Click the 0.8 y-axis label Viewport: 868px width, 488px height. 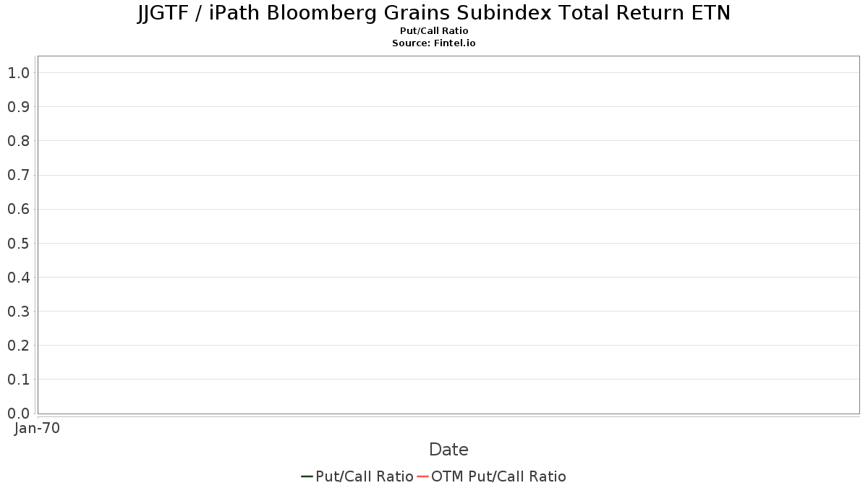(18, 141)
